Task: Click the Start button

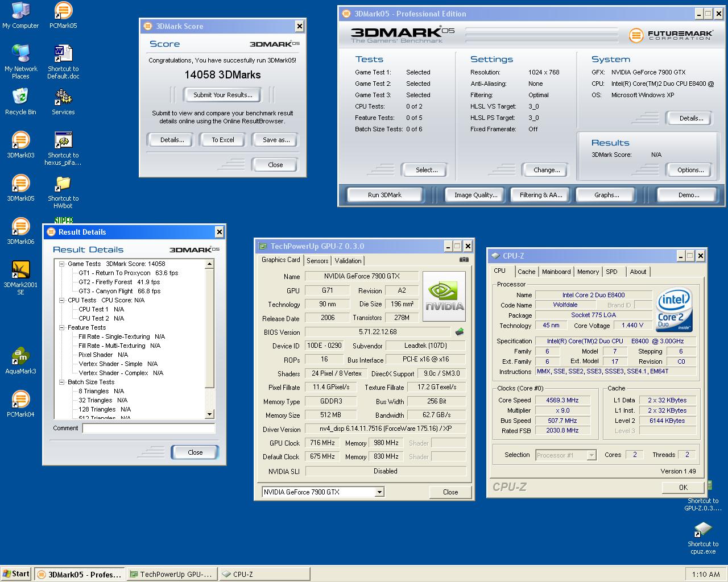Action: [x=16, y=574]
